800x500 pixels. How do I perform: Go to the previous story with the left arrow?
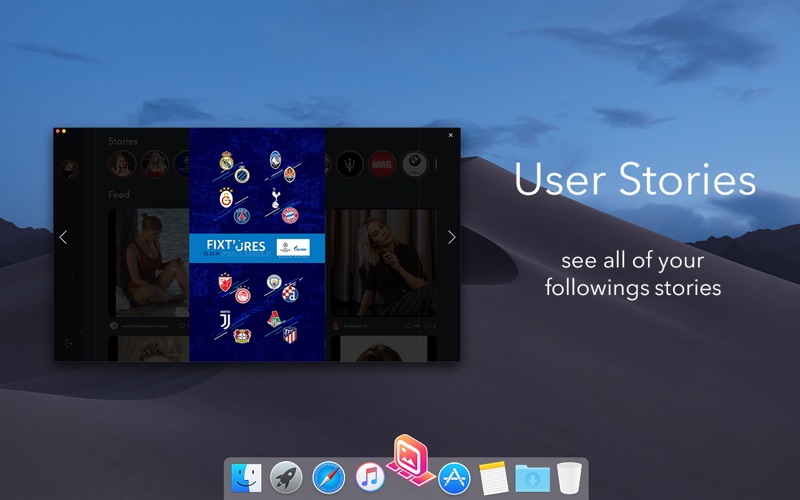(x=63, y=237)
